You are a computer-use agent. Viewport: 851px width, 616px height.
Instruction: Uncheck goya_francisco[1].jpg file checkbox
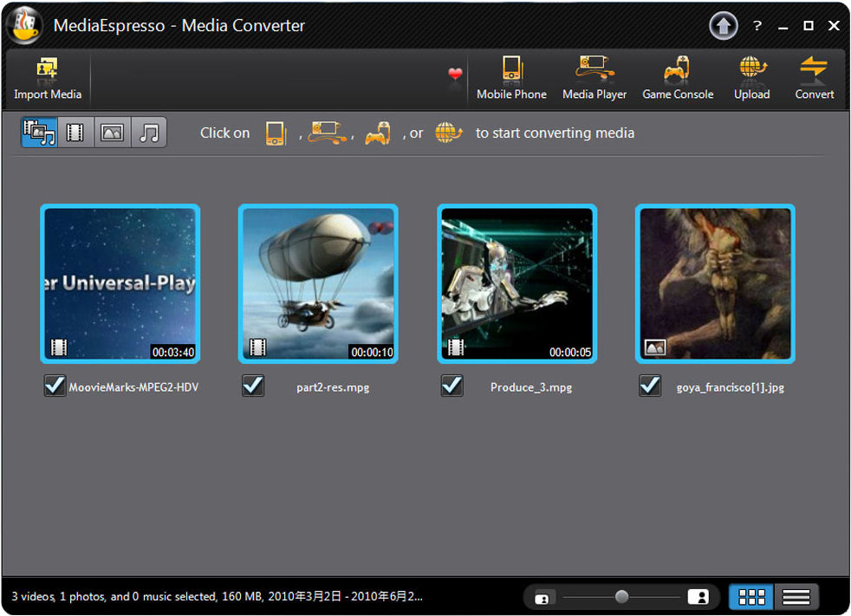point(650,386)
